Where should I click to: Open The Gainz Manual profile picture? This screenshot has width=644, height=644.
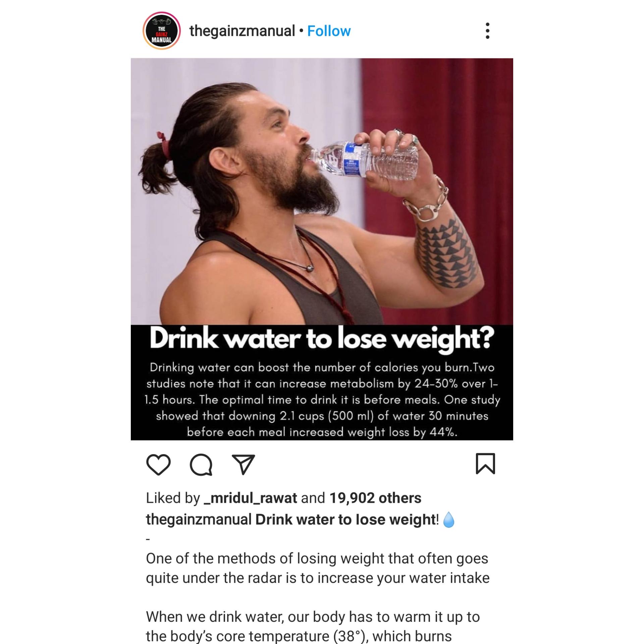pyautogui.click(x=162, y=31)
